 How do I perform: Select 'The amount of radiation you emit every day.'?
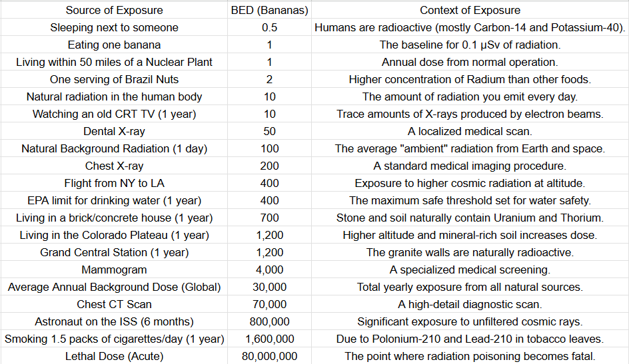pyautogui.click(x=470, y=96)
